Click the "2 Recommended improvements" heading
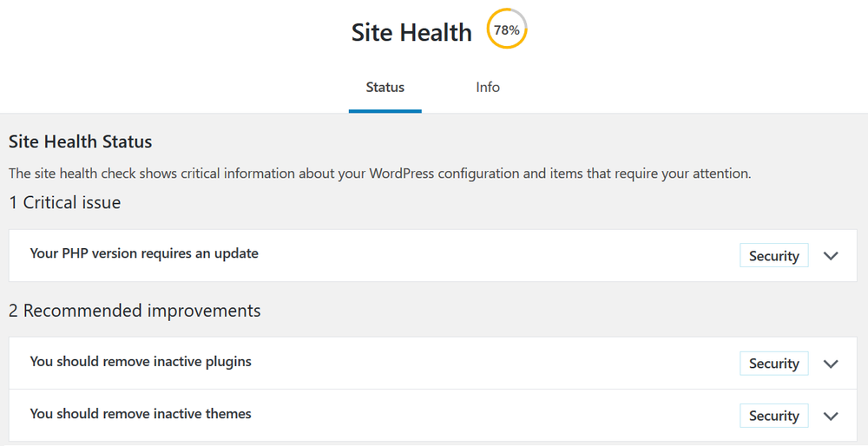The width and height of the screenshot is (868, 446). pyautogui.click(x=135, y=311)
